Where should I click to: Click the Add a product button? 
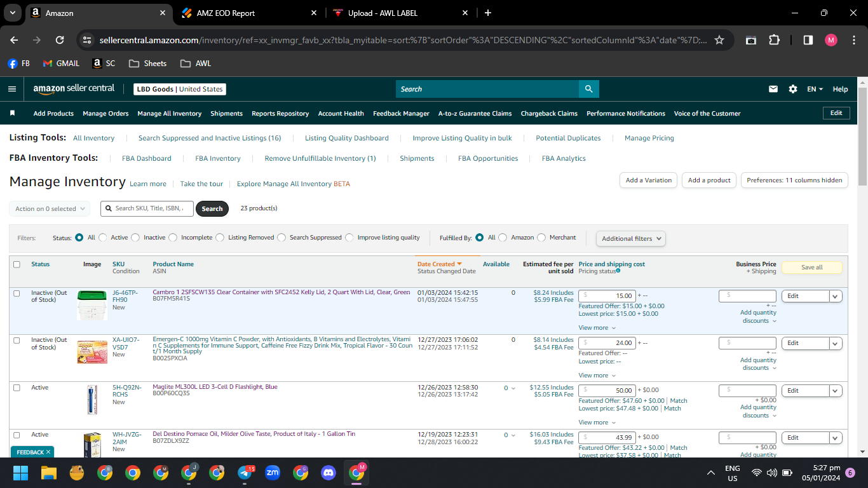tap(709, 180)
